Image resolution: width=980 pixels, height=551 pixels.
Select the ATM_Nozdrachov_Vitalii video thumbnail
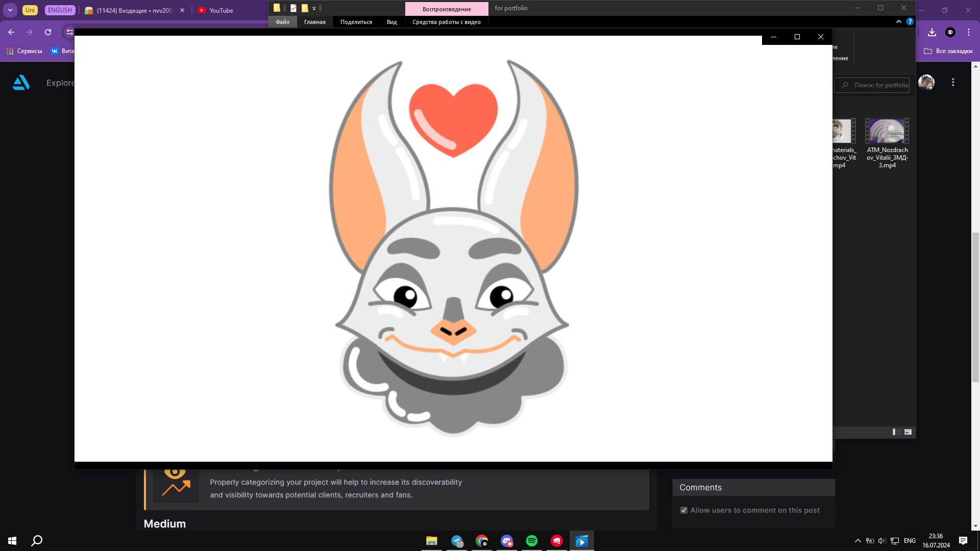point(887,132)
